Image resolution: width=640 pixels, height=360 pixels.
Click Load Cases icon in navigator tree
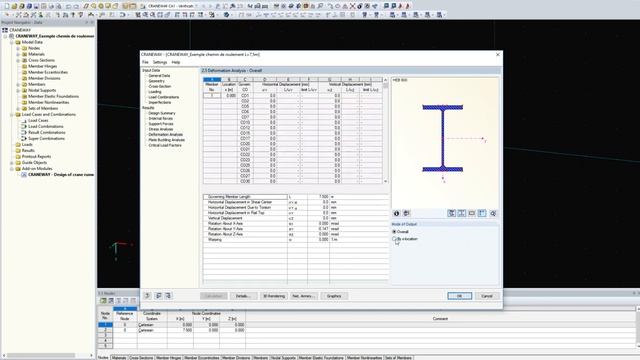click(x=24, y=120)
